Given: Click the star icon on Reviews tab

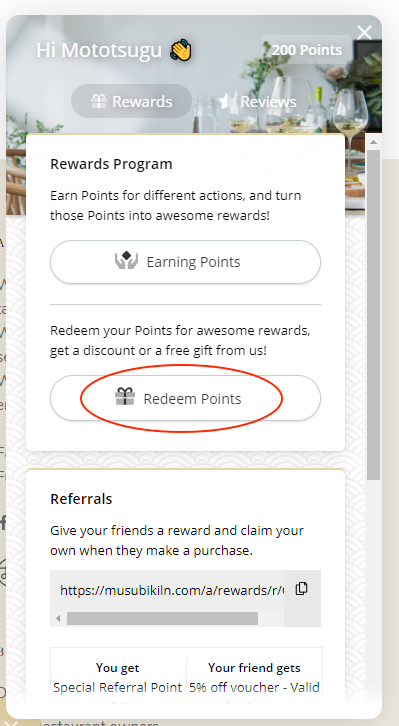Looking at the screenshot, I should 225,101.
